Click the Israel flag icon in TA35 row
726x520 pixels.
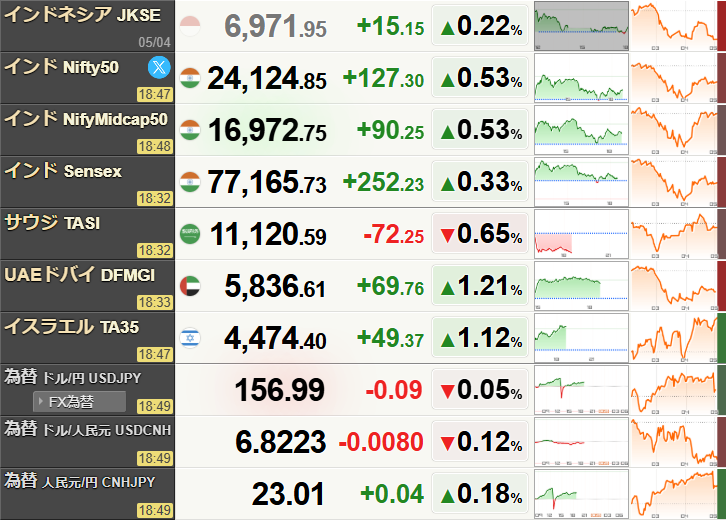pyautogui.click(x=190, y=338)
